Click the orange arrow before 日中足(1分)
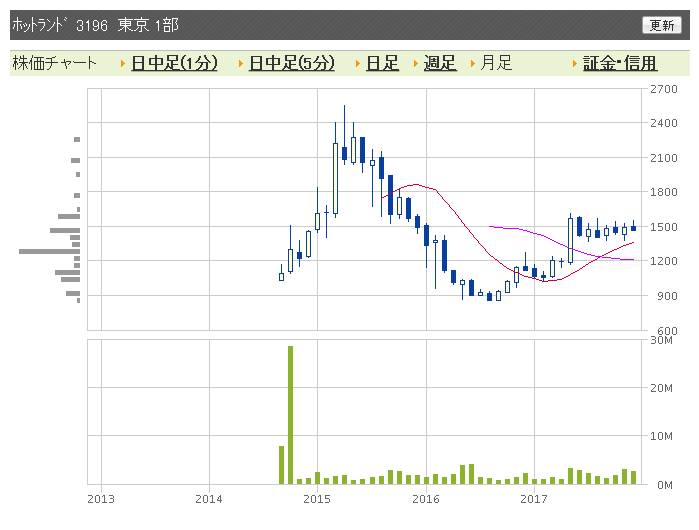The image size is (699, 530). (x=123, y=64)
